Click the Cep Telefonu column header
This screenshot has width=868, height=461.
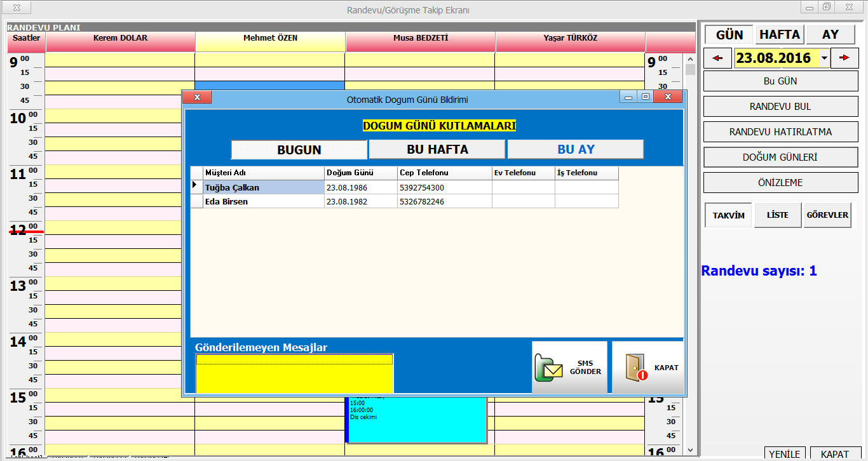point(444,173)
